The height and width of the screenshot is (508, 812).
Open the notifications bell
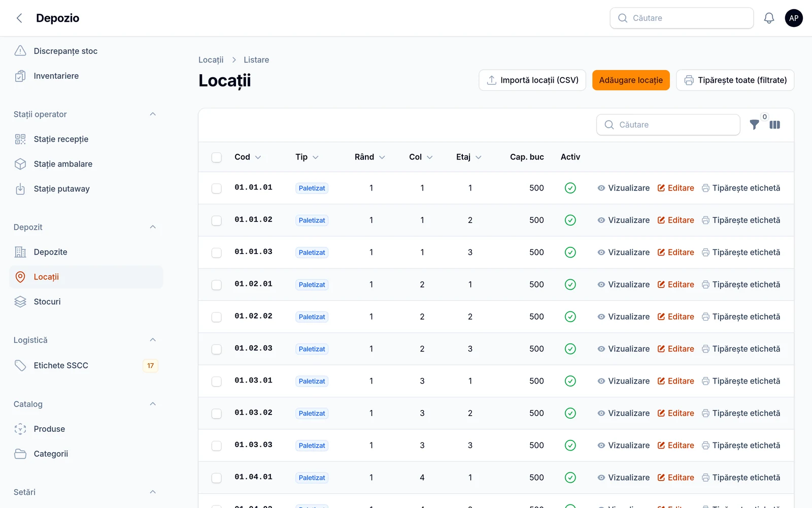(x=769, y=18)
